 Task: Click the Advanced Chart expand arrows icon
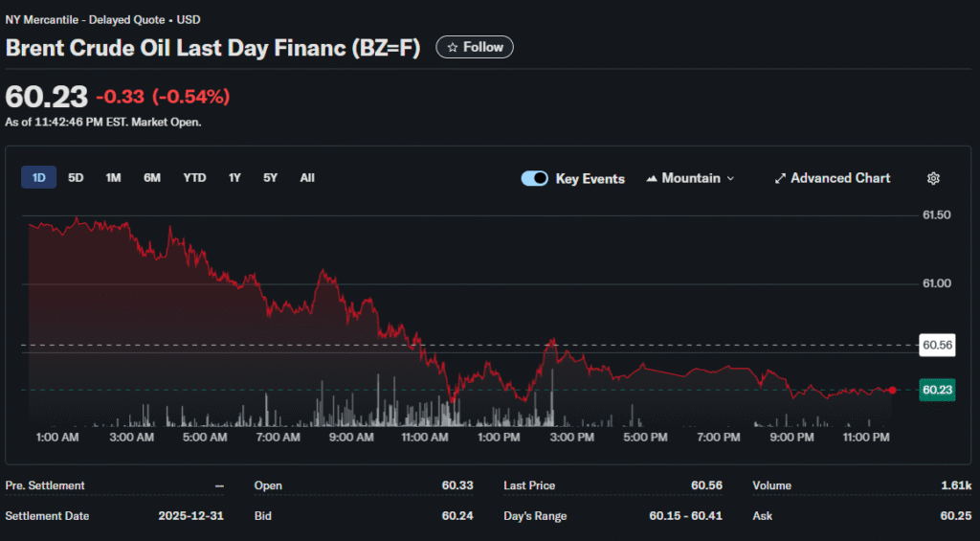point(780,178)
